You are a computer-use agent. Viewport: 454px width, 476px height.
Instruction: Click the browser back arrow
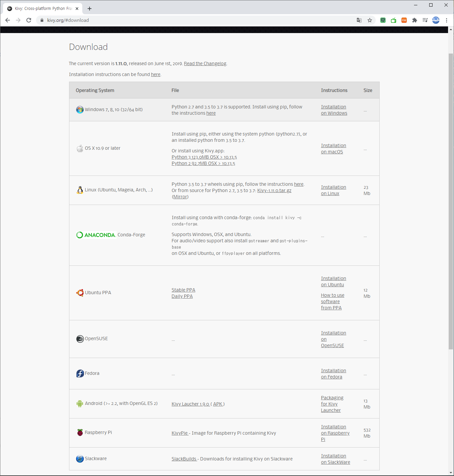click(x=8, y=20)
